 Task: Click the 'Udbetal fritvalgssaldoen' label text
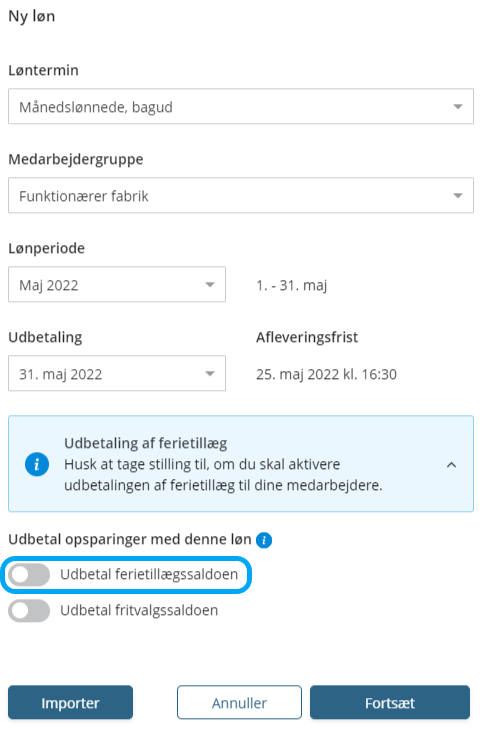click(x=139, y=610)
